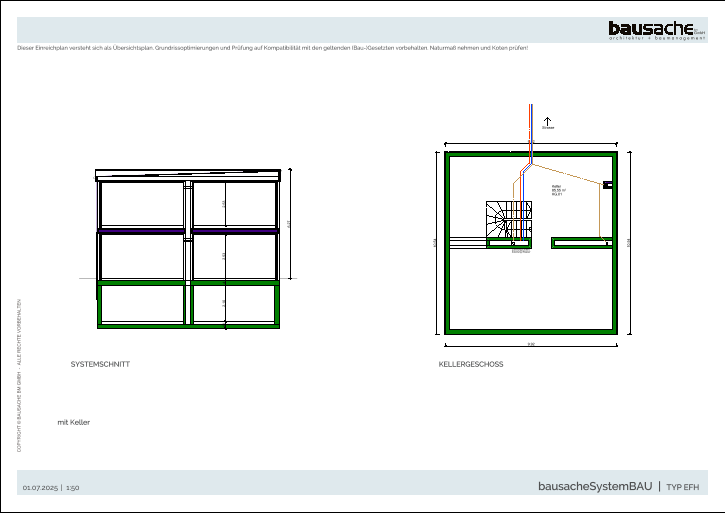Select the right small green footing in basement plan
Screen dimensions: 725x513
point(581,243)
